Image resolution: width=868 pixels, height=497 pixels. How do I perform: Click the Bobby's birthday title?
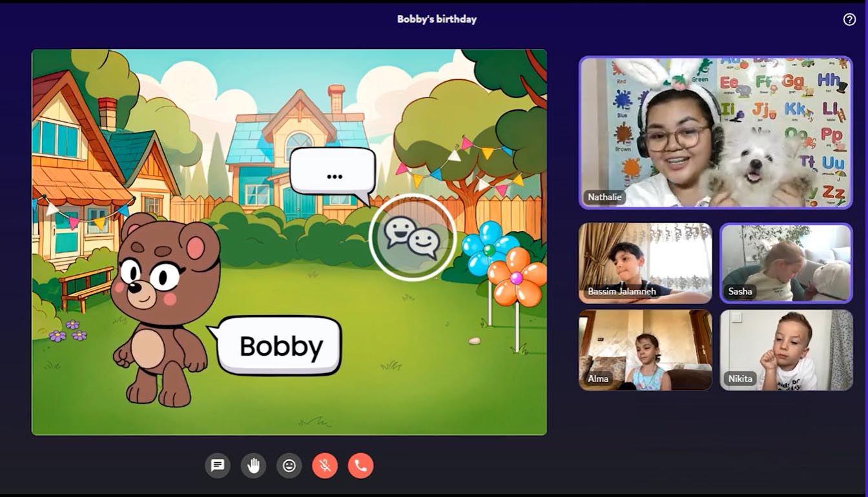pyautogui.click(x=437, y=19)
